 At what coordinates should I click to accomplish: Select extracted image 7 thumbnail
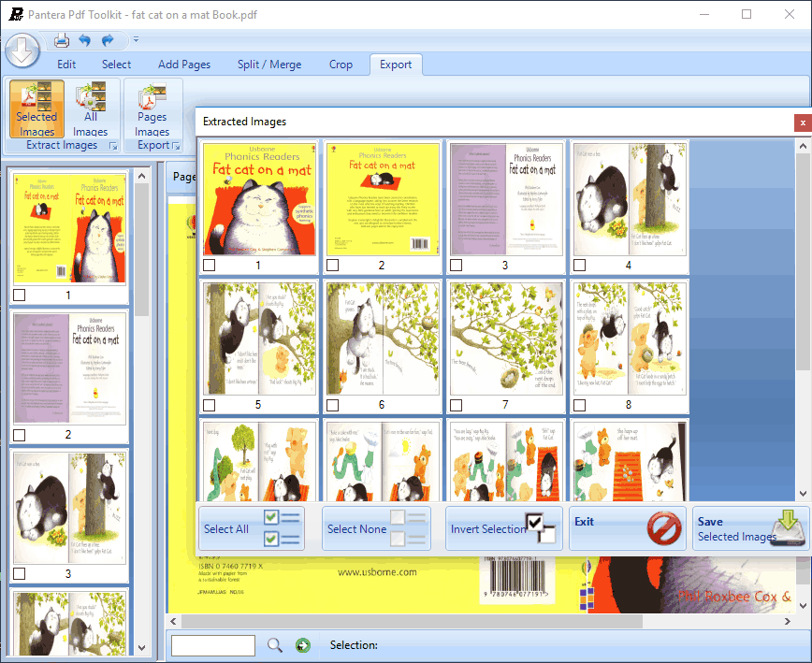[506, 339]
